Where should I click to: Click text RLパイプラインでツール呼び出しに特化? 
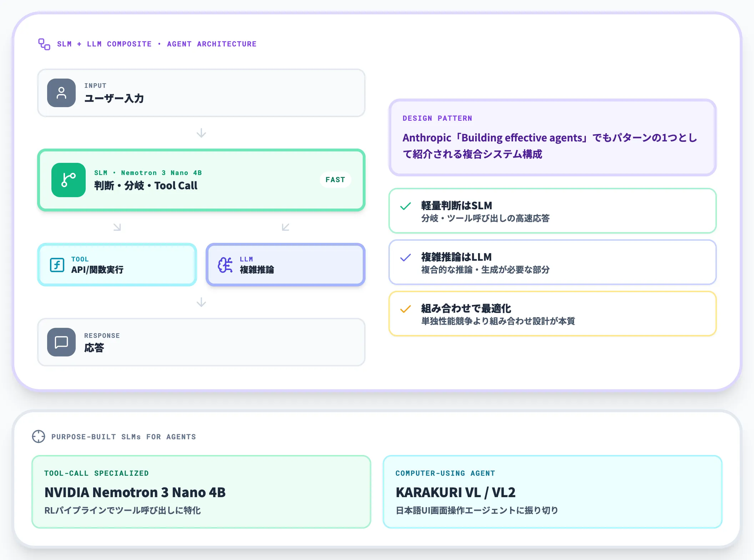coord(122,510)
